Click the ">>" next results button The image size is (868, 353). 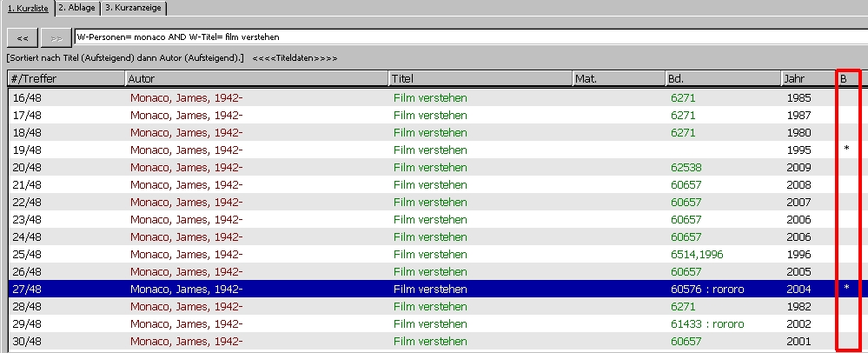(x=56, y=37)
